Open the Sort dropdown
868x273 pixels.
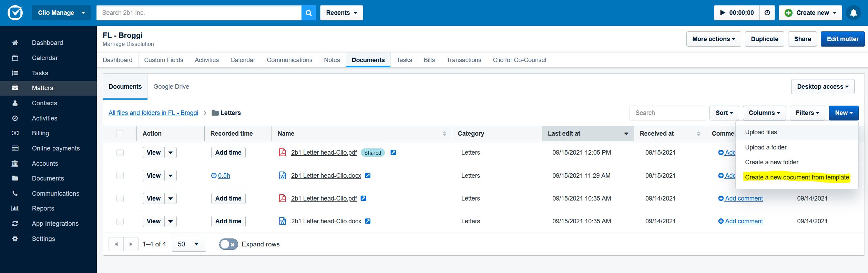[x=724, y=113]
